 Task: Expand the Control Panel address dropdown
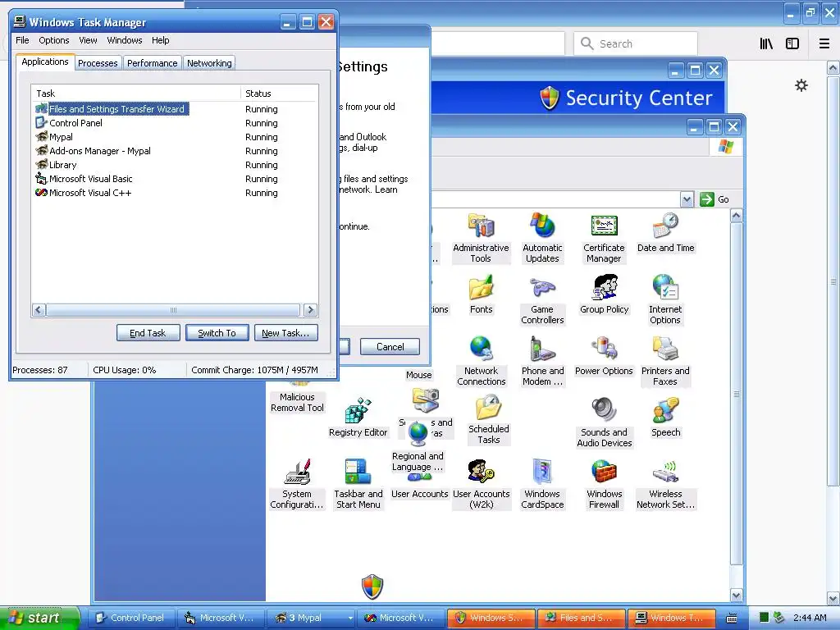point(687,199)
